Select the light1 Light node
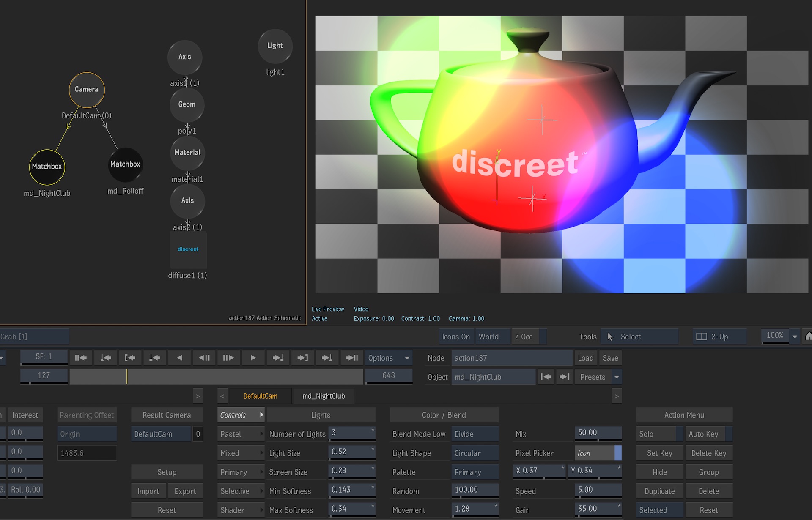812x520 pixels. click(x=275, y=46)
